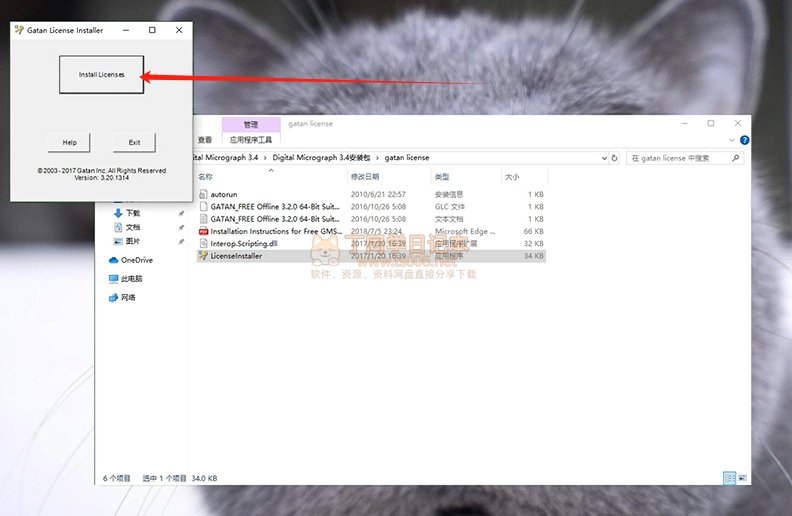Viewport: 792px width, 516px height.
Task: Sort files by the 修改日期 column
Action: click(x=365, y=177)
